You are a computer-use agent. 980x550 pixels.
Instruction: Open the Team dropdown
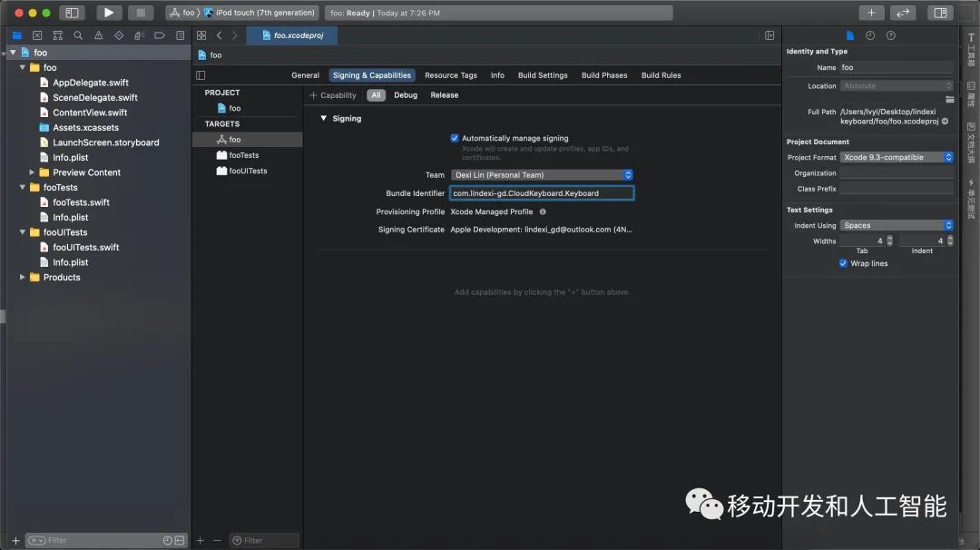pos(542,175)
